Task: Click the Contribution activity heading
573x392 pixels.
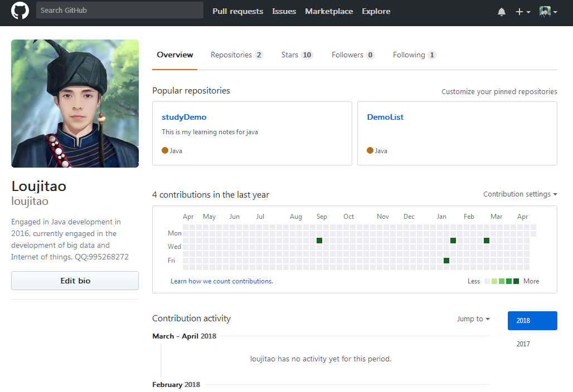Action: point(192,318)
